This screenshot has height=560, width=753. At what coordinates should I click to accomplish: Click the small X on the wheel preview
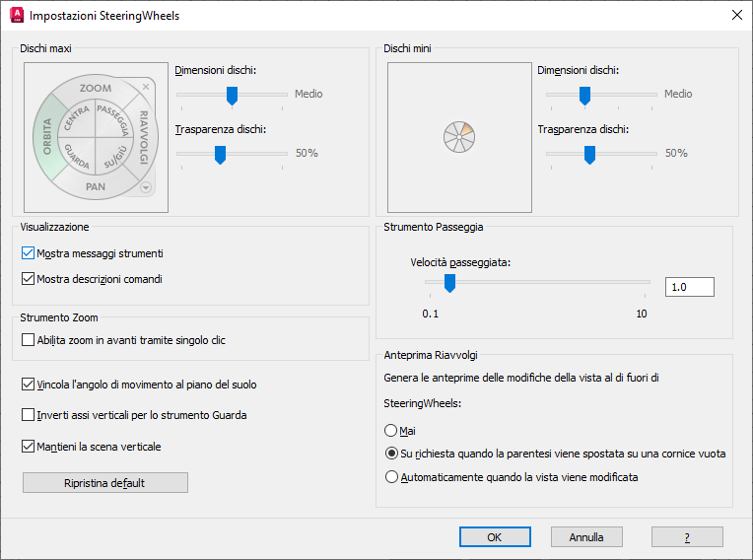click(146, 87)
